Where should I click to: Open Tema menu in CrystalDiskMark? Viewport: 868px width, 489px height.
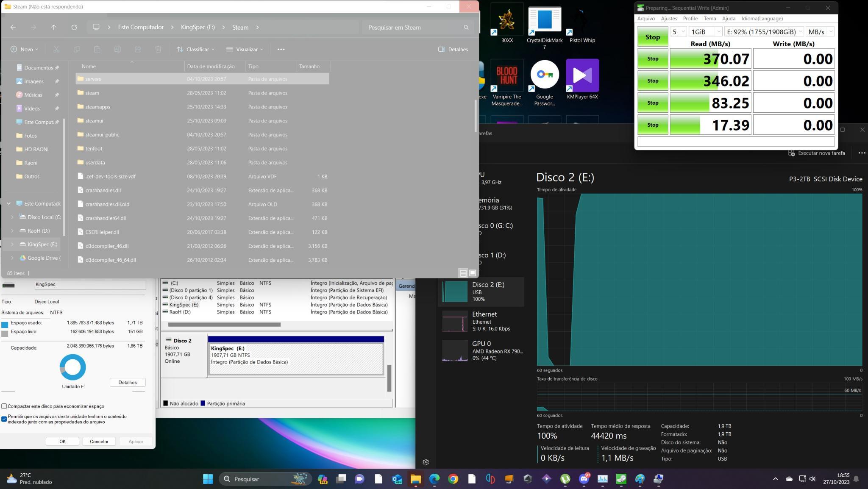click(709, 18)
